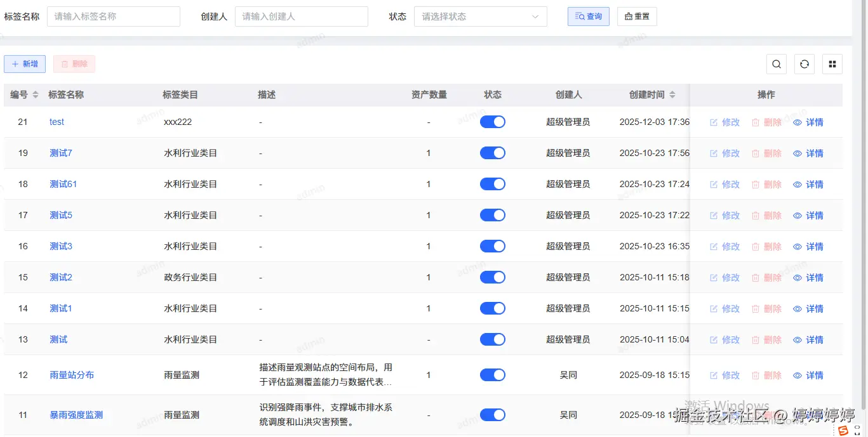The height and width of the screenshot is (437, 868).
Task: Toggle the status switch for 测试2
Action: (493, 277)
